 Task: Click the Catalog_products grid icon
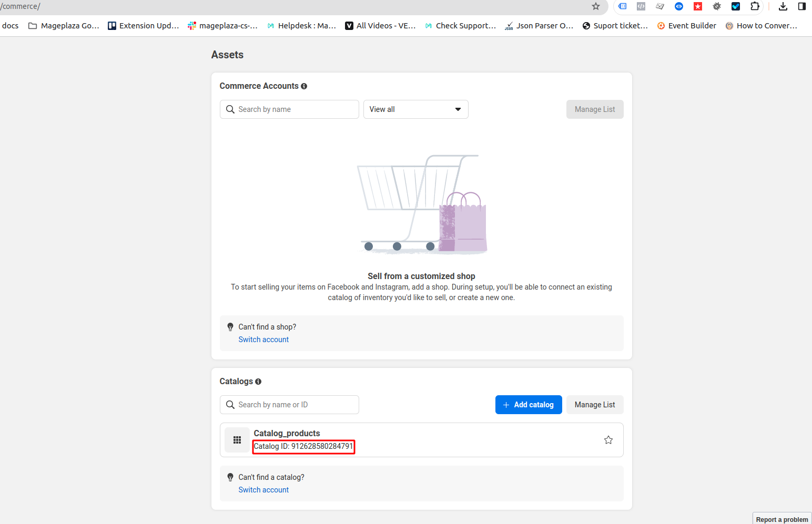point(237,440)
